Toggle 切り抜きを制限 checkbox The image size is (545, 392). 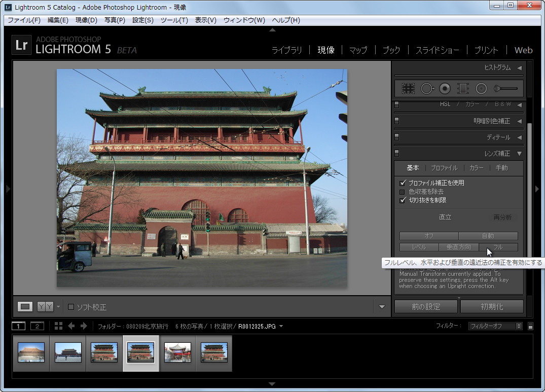tap(403, 200)
